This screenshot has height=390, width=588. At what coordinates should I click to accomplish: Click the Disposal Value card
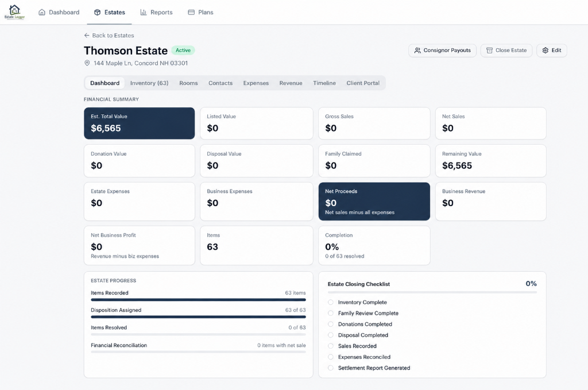click(x=257, y=161)
